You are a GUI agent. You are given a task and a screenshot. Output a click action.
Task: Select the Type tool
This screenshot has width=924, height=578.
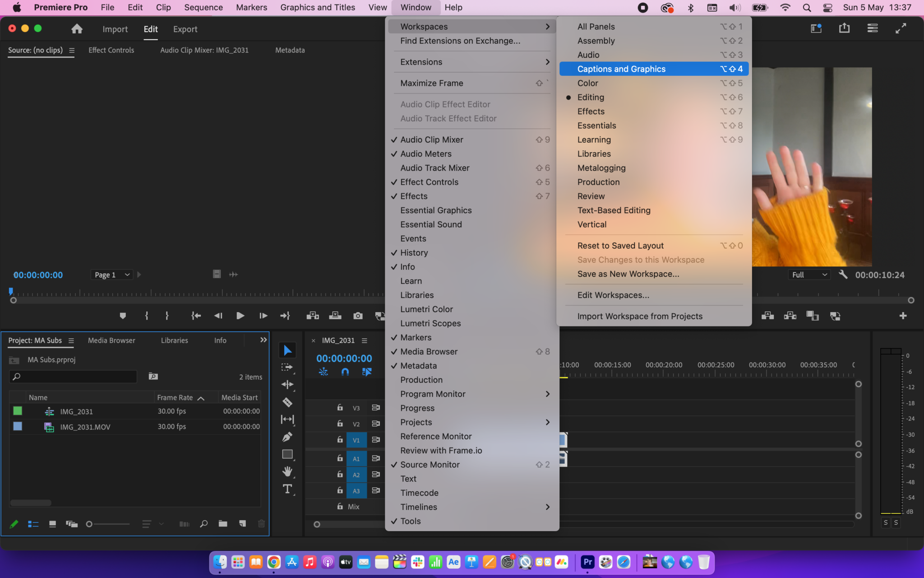point(287,489)
